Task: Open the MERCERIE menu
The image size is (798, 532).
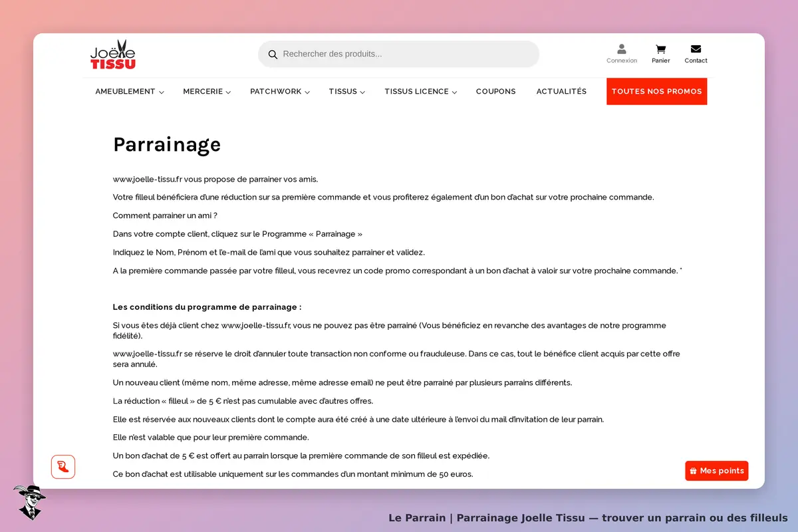Action: (203, 92)
